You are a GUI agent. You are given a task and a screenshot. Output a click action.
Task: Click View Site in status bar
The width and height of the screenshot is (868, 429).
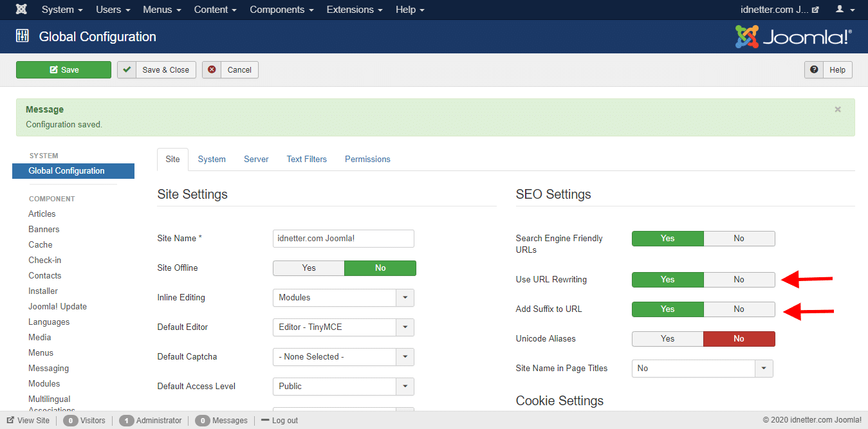click(28, 421)
